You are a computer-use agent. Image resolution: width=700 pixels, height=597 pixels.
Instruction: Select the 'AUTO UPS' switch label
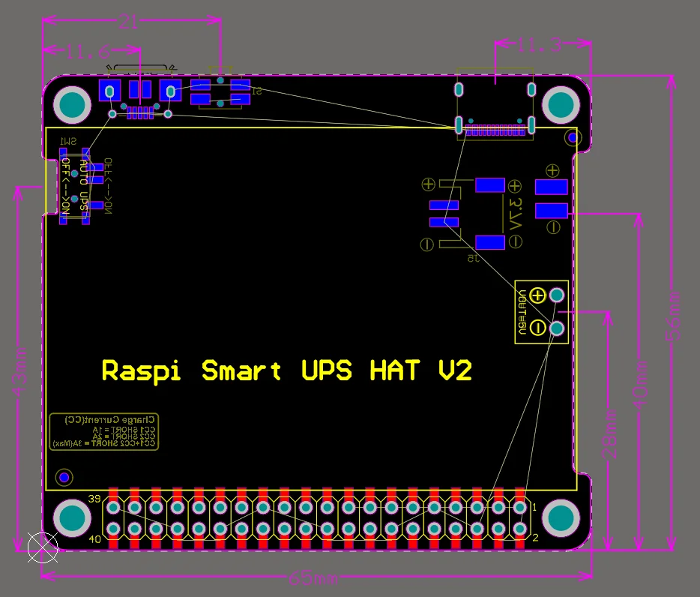[x=83, y=184]
